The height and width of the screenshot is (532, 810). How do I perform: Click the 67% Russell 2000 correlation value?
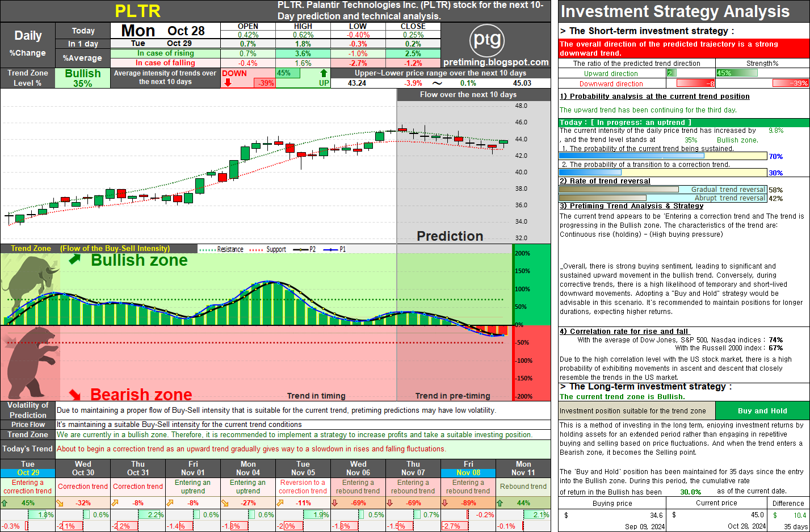(x=776, y=348)
